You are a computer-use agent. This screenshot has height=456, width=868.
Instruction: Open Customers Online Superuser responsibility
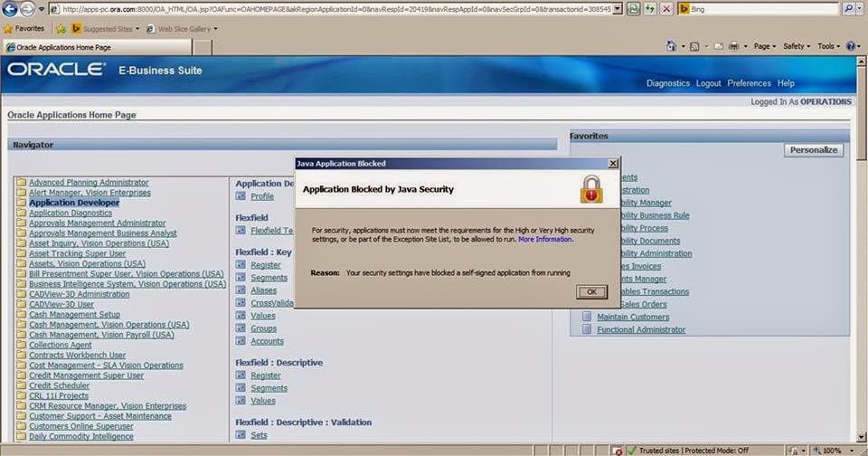click(x=80, y=426)
